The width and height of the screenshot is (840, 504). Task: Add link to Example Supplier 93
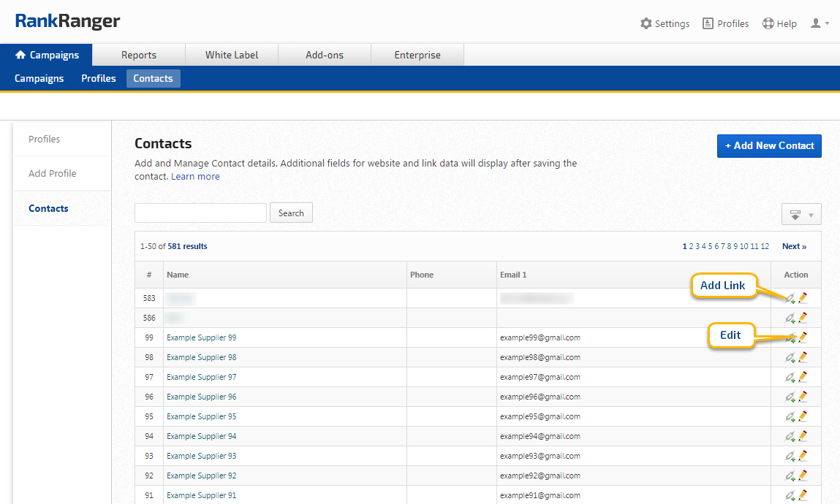tap(790, 456)
